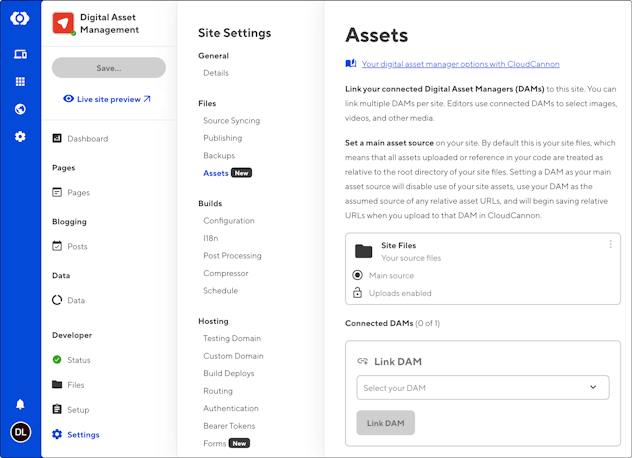
Task: Open Build Deploys settings
Action: pos(229,373)
